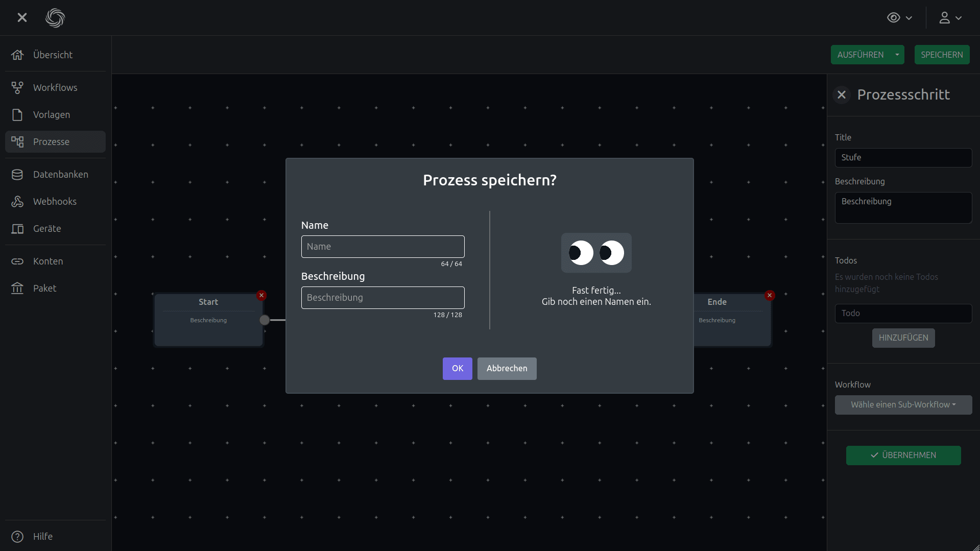
Task: Open Workflows via its sidebar icon
Action: click(17, 87)
